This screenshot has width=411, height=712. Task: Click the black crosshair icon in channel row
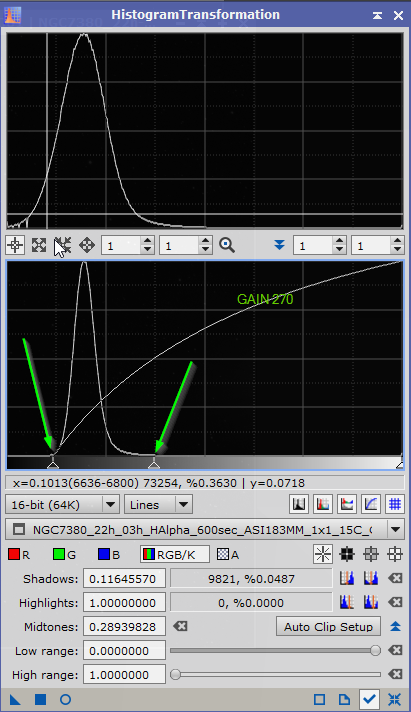pos(347,554)
